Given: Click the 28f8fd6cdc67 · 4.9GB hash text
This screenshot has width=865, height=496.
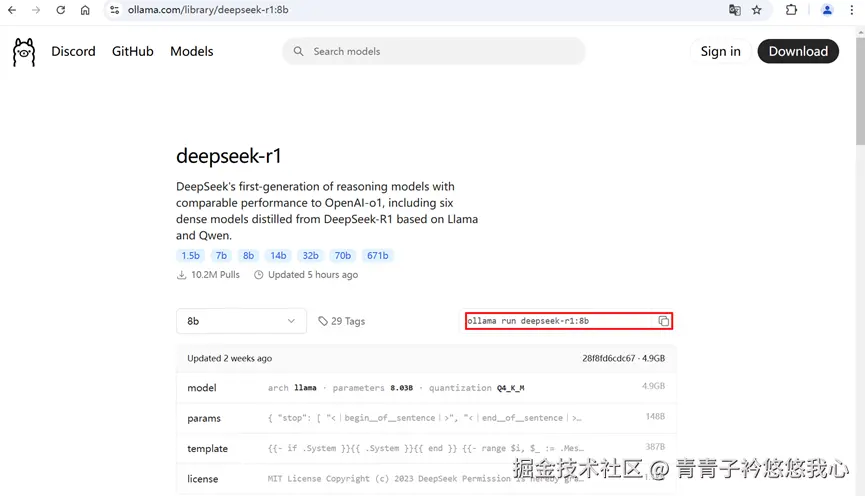Looking at the screenshot, I should coord(623,358).
